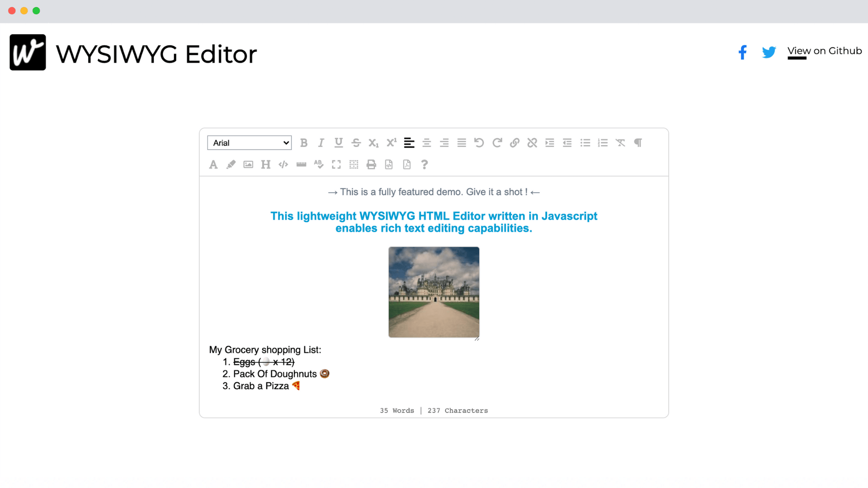This screenshot has width=868, height=488.
Task: Insert a bulleted unordered list
Action: click(585, 143)
